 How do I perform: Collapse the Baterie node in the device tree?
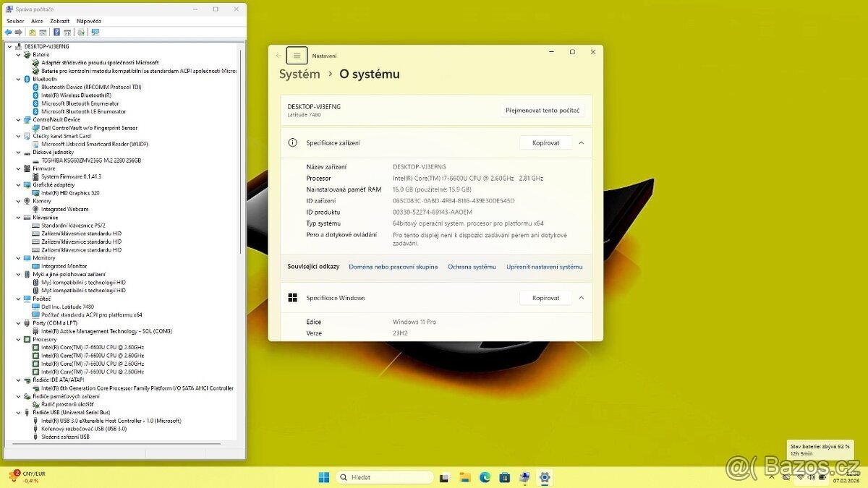pos(17,54)
